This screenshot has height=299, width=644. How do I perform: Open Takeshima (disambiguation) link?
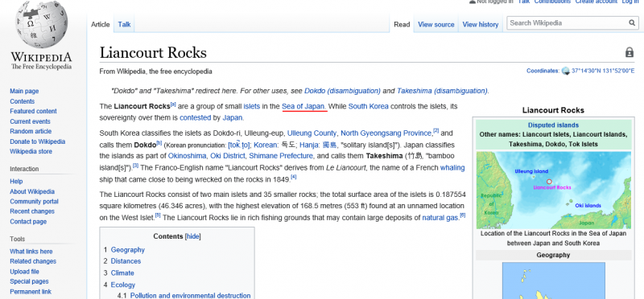pyautogui.click(x=443, y=91)
